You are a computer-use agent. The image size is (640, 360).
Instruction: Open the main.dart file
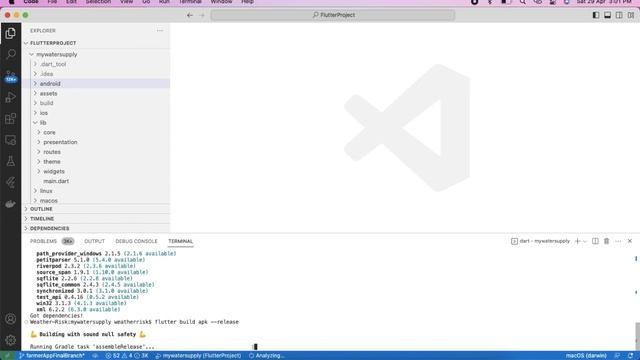(x=96, y=181)
